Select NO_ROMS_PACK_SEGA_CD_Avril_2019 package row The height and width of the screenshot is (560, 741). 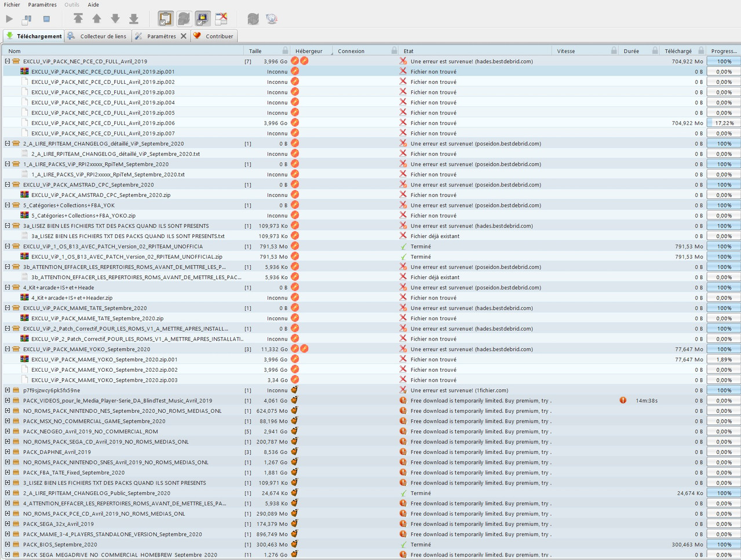tap(106, 442)
